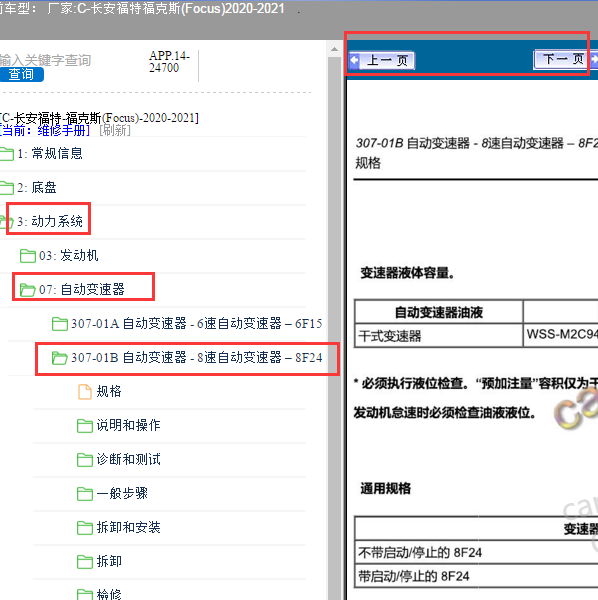Expand 307-01A 6速自动变速器 6F15

pos(196,323)
